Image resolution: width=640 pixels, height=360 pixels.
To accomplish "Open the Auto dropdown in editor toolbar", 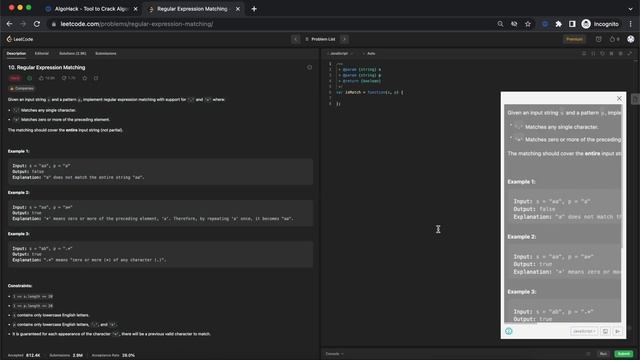I will pos(370,53).
